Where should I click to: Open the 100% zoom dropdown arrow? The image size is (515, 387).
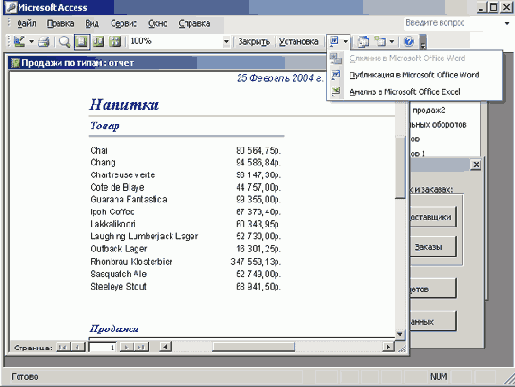point(226,42)
